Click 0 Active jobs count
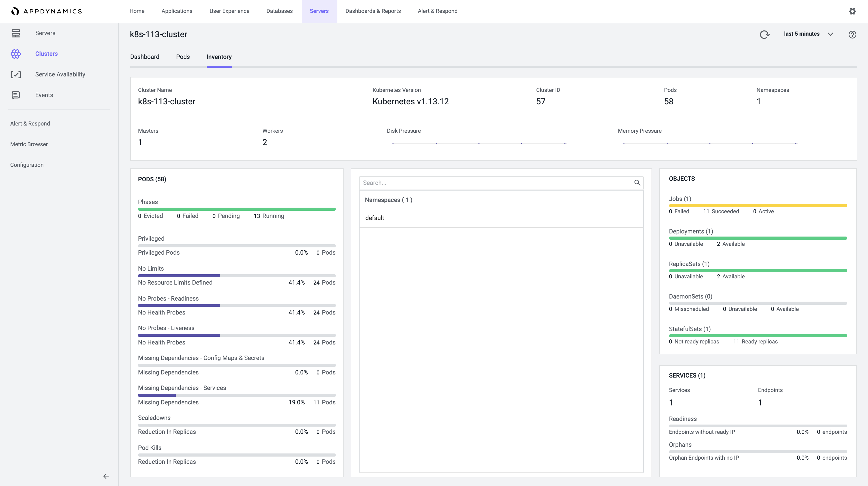 pos(763,211)
